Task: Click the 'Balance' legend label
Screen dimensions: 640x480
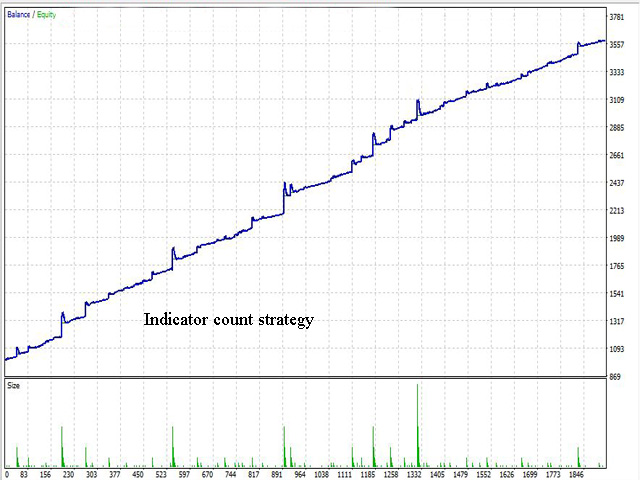Action: 18,15
